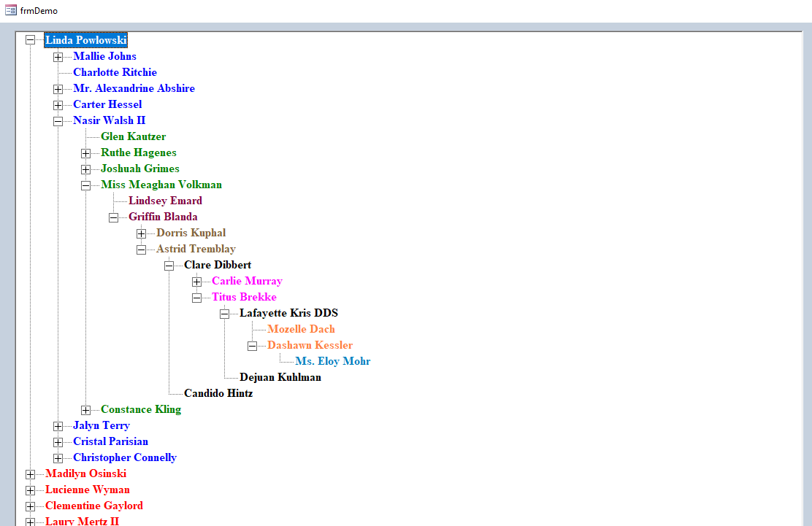Select Dejuan Kuhlman in the tree
Screen dimensions: 812x526
[x=280, y=376]
